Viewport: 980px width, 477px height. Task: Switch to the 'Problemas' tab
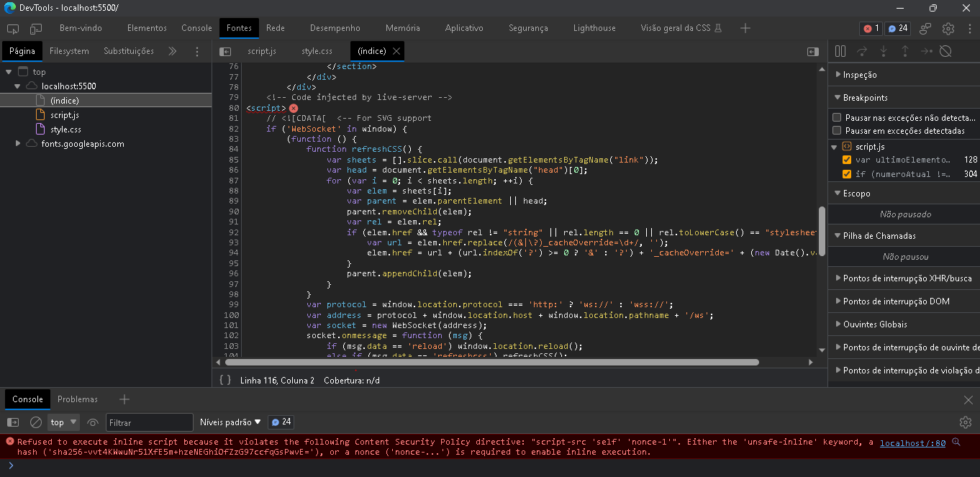[x=78, y=399]
